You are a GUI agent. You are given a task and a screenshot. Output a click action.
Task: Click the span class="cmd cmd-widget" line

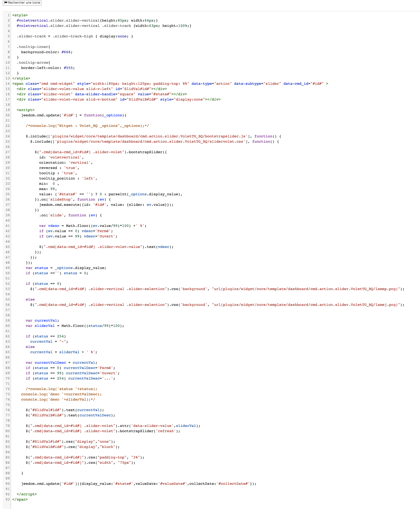(170, 84)
